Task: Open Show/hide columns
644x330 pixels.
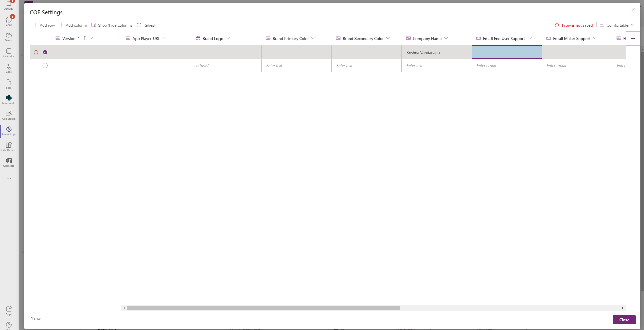Action: point(112,25)
